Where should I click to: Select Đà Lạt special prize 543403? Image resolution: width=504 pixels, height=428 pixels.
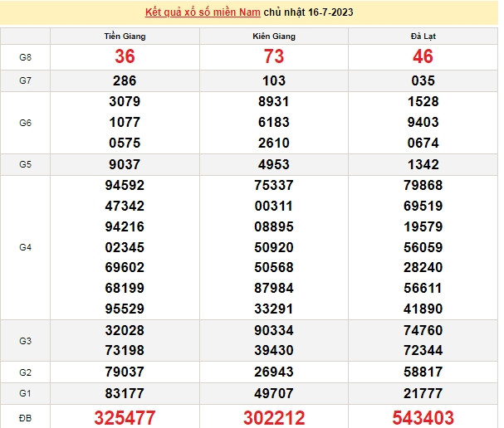(423, 416)
